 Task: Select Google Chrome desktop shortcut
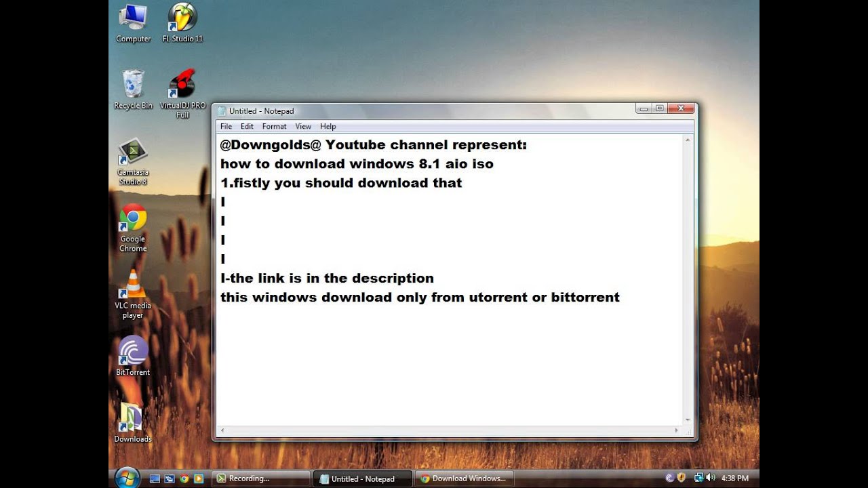(x=133, y=228)
